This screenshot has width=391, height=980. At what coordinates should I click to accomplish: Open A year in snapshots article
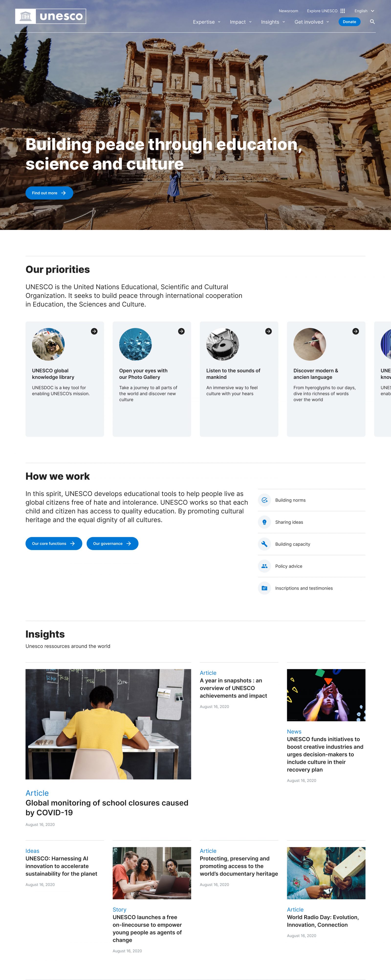coord(234,688)
